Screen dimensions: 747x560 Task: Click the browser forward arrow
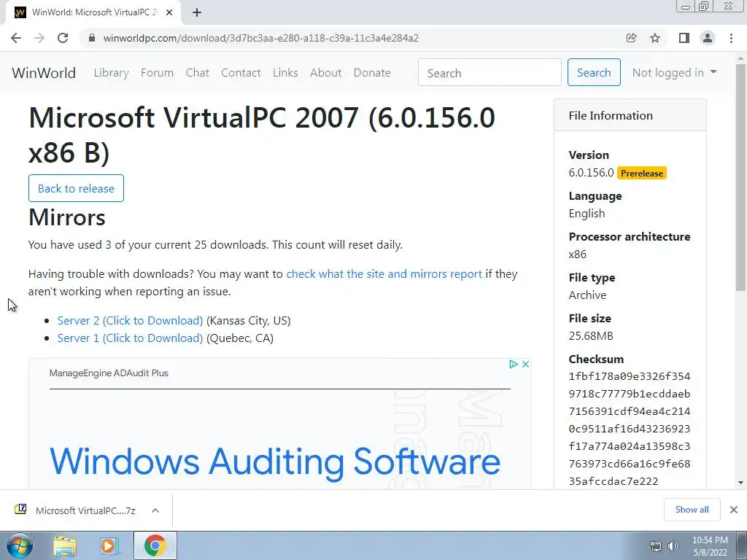39,38
